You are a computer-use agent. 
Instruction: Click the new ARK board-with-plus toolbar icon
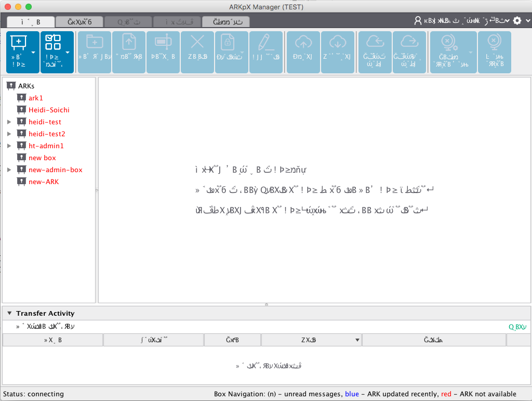[19, 43]
